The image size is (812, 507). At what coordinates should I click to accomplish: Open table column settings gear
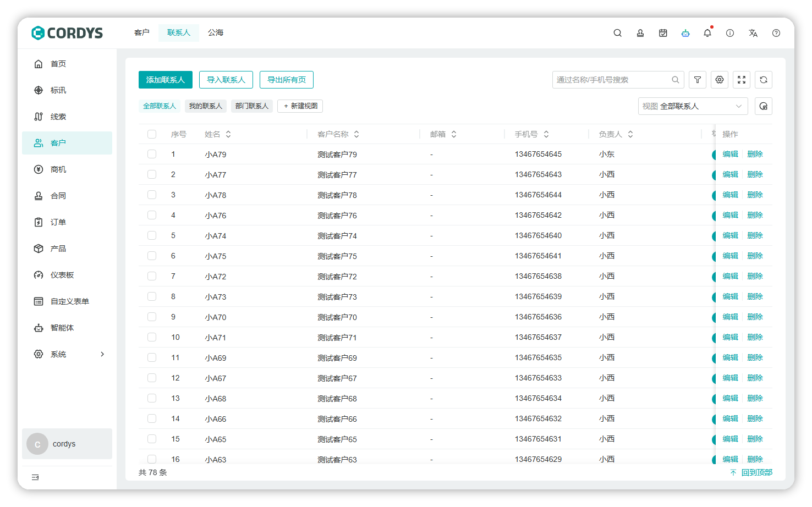coord(720,80)
